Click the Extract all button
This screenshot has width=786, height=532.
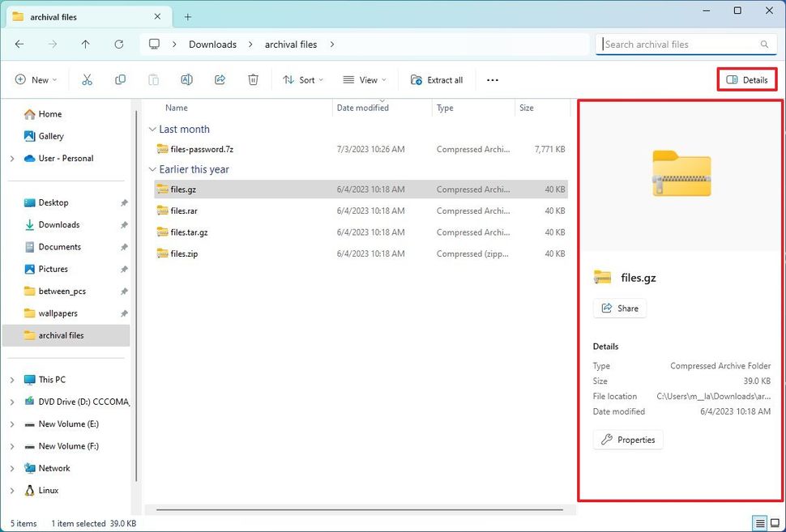437,79
